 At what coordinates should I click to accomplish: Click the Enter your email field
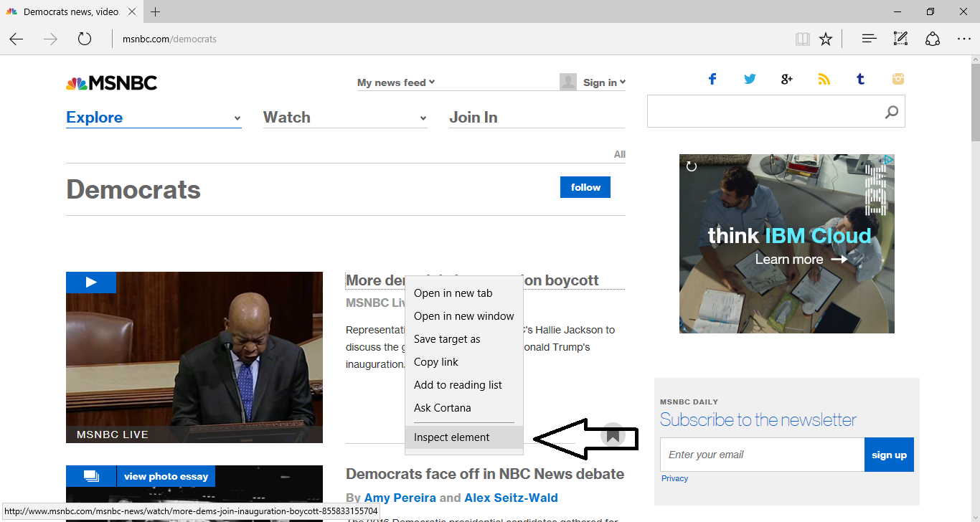coord(762,455)
